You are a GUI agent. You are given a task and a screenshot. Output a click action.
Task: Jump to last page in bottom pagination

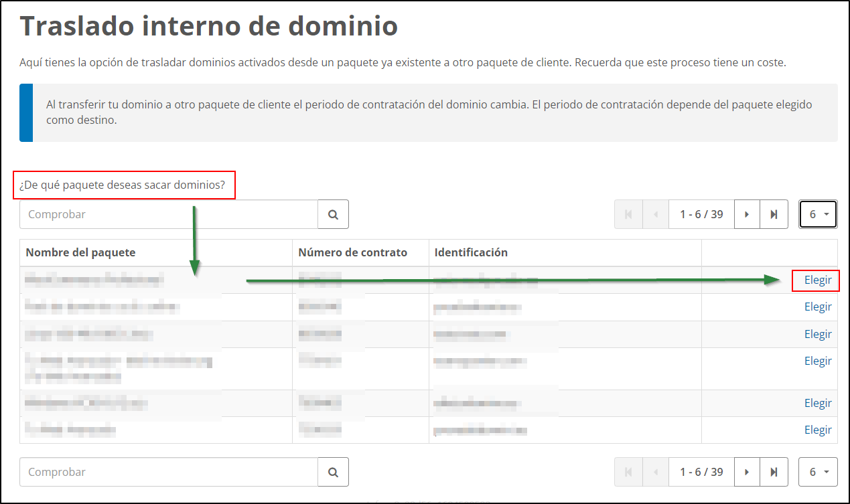point(774,471)
